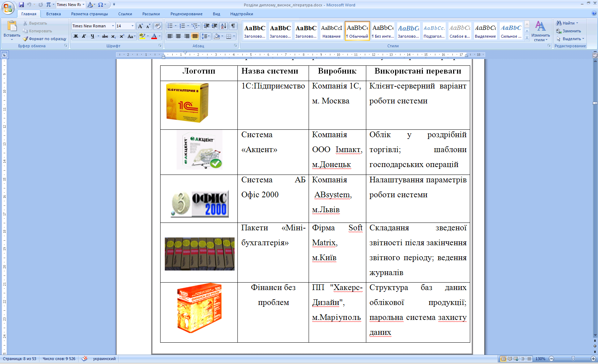The height and width of the screenshot is (364, 598).
Task: Click the zoom in plus button
Action: (x=593, y=359)
